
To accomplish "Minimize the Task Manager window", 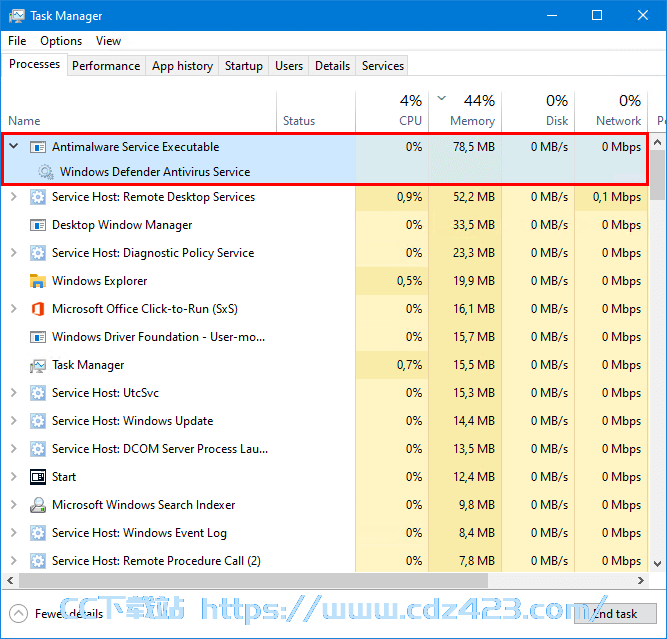I will coord(552,15).
